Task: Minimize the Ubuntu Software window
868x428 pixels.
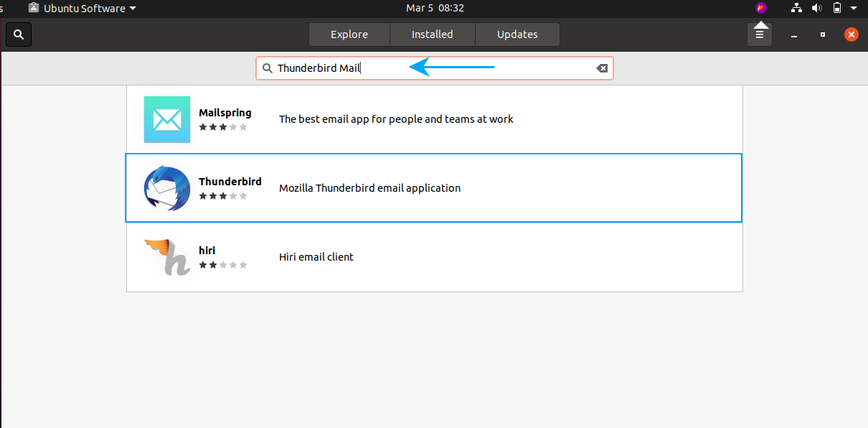Action: point(794,34)
